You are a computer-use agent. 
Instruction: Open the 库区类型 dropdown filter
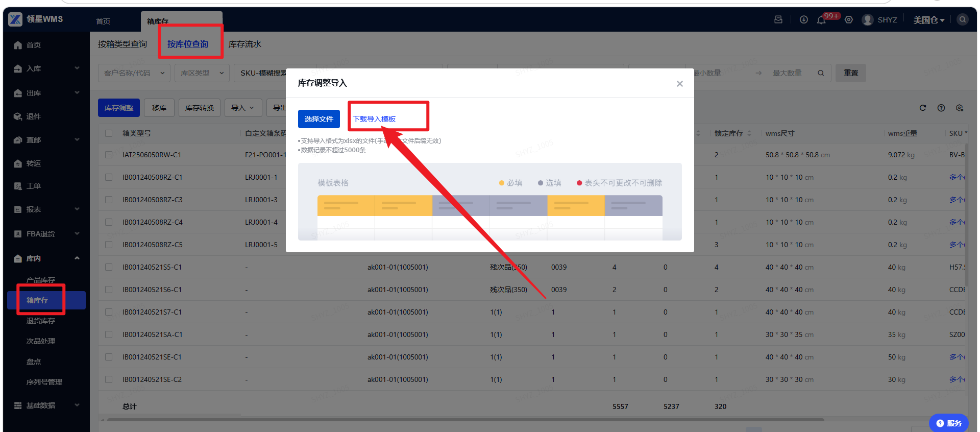[202, 73]
